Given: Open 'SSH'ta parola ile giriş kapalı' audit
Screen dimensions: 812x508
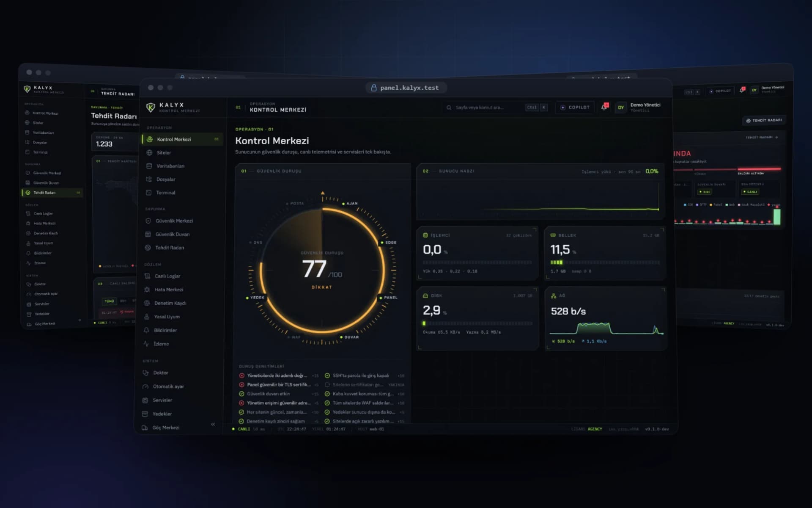Looking at the screenshot, I should click(x=364, y=375).
